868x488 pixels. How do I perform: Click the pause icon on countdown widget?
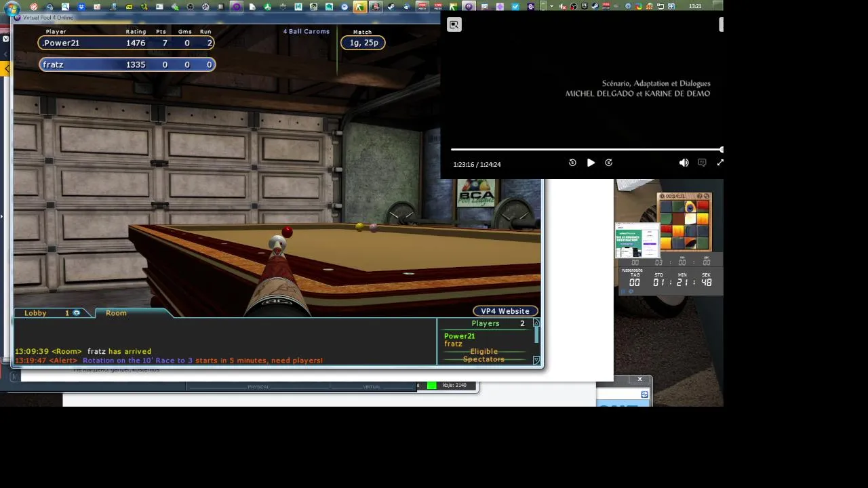point(623,292)
